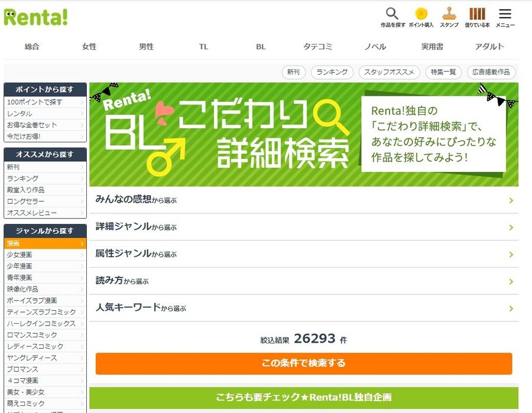Click the 特集一覧 pill button
The image size is (532, 413).
point(443,72)
